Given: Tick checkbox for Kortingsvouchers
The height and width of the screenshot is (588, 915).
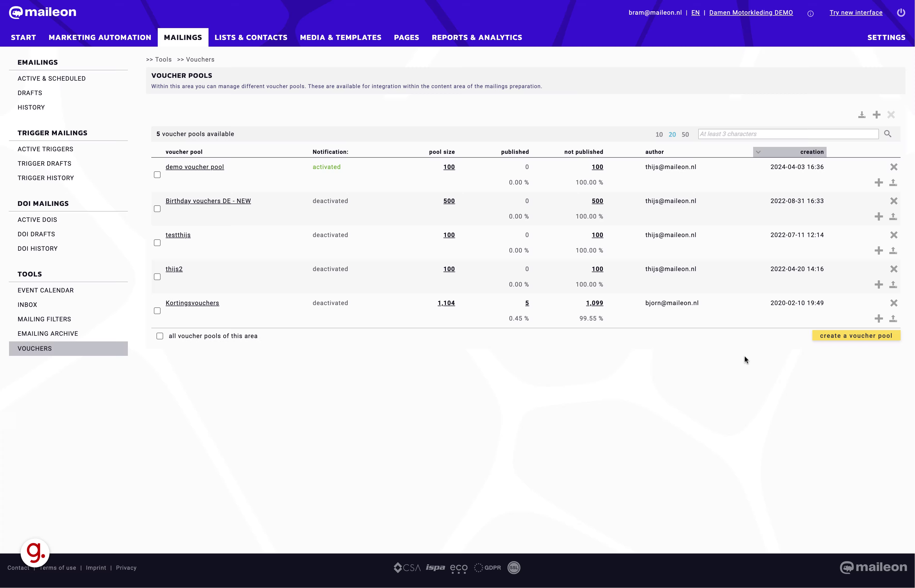Looking at the screenshot, I should tap(157, 311).
